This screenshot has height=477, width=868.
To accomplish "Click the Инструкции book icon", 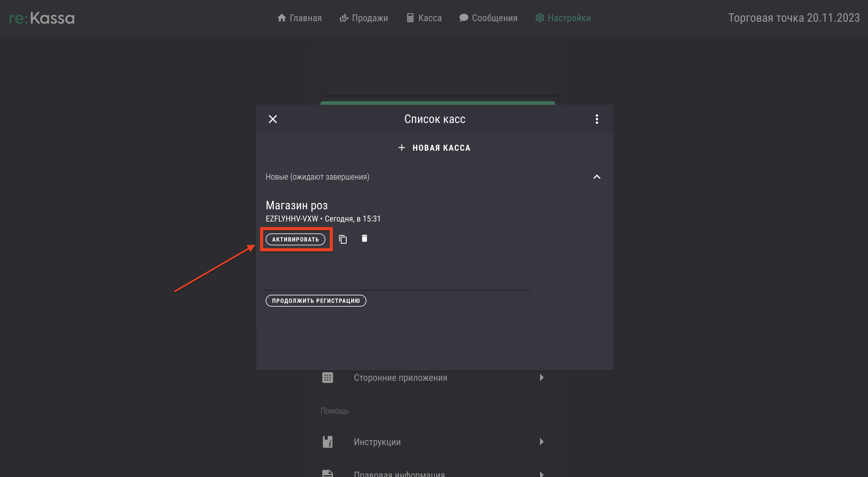I will (x=328, y=442).
